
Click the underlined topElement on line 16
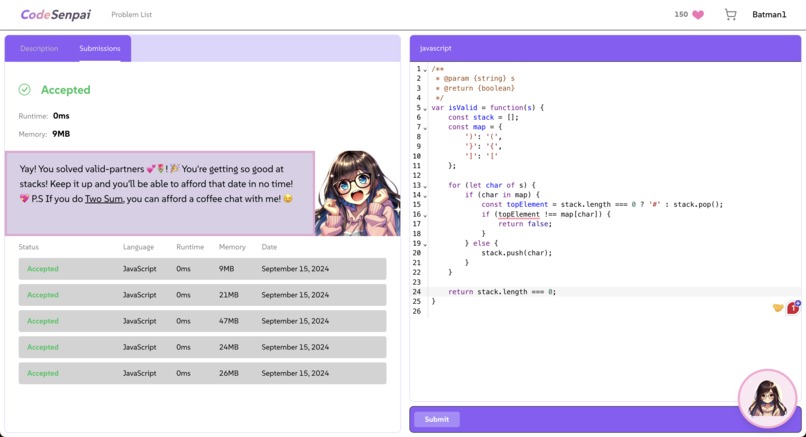pyautogui.click(x=519, y=214)
